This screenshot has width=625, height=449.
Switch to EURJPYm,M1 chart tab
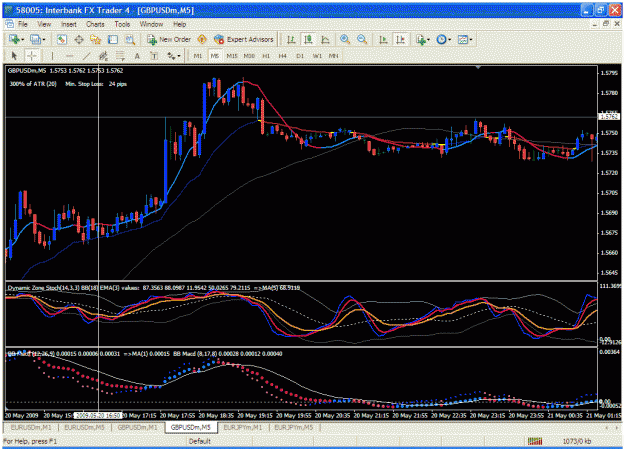pyautogui.click(x=243, y=427)
